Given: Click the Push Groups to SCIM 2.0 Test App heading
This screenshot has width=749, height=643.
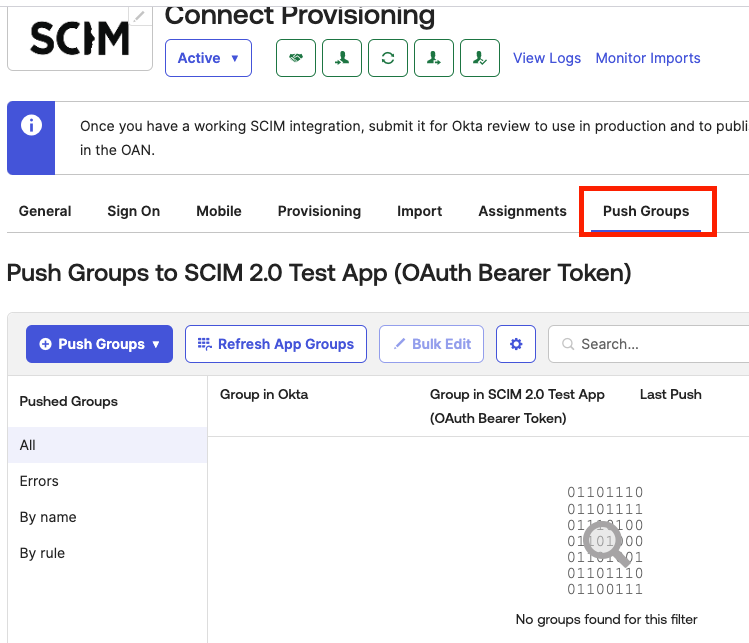Looking at the screenshot, I should [319, 273].
